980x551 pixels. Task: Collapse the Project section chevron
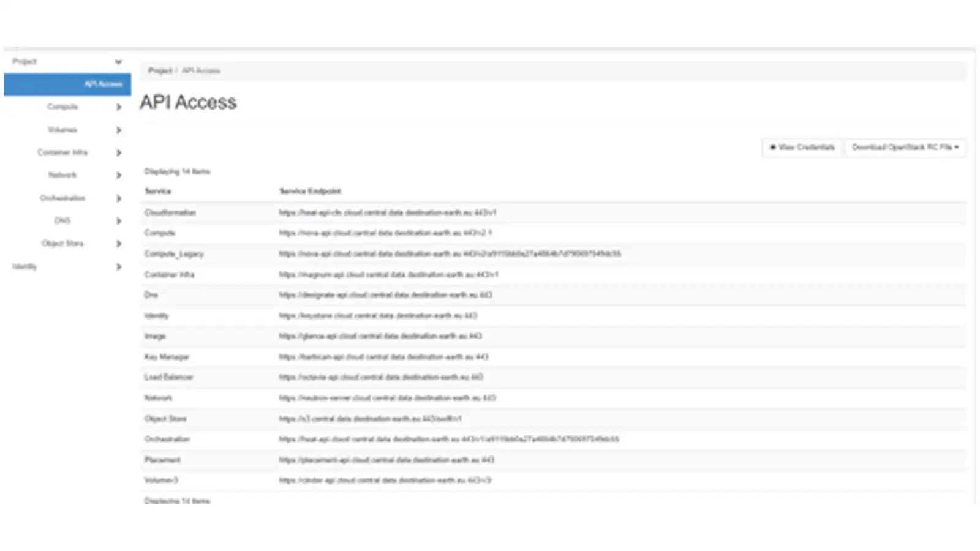(118, 62)
